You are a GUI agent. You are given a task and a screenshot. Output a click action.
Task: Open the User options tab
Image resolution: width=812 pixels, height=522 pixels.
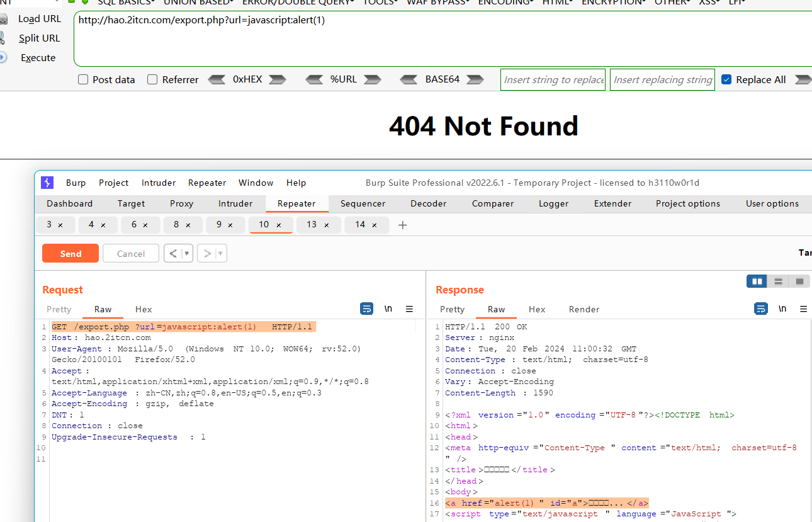tap(772, 203)
